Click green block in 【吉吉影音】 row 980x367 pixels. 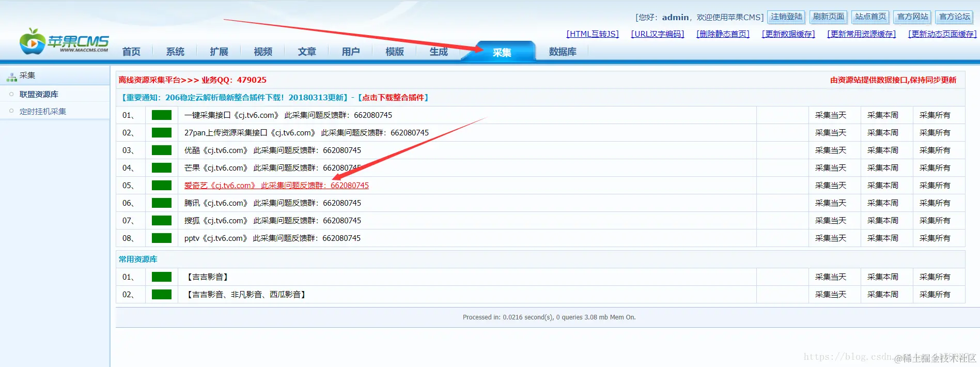click(x=162, y=277)
